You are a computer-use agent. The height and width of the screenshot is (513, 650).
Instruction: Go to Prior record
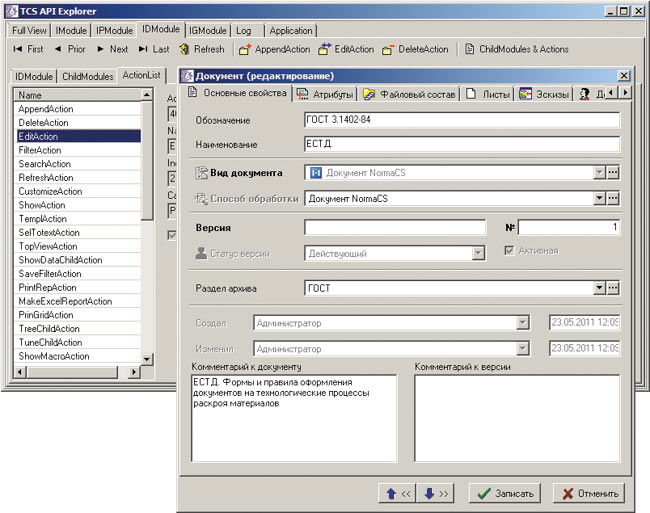[x=70, y=49]
